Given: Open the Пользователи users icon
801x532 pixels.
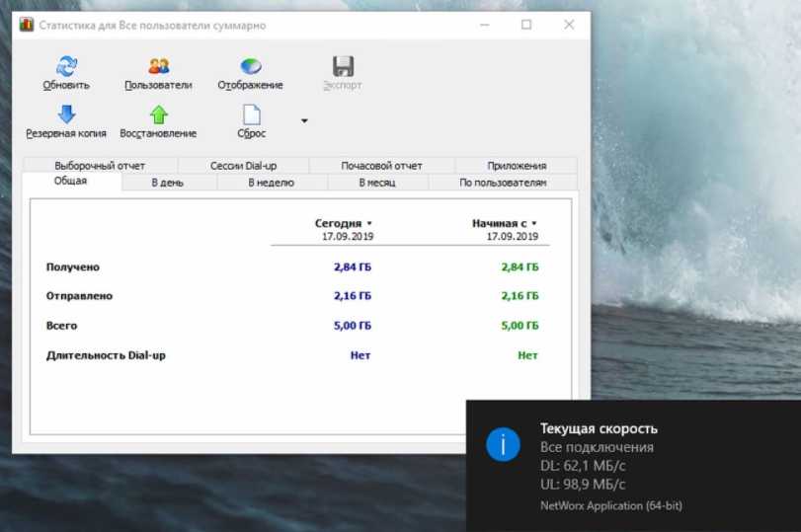Looking at the screenshot, I should pos(158,67).
